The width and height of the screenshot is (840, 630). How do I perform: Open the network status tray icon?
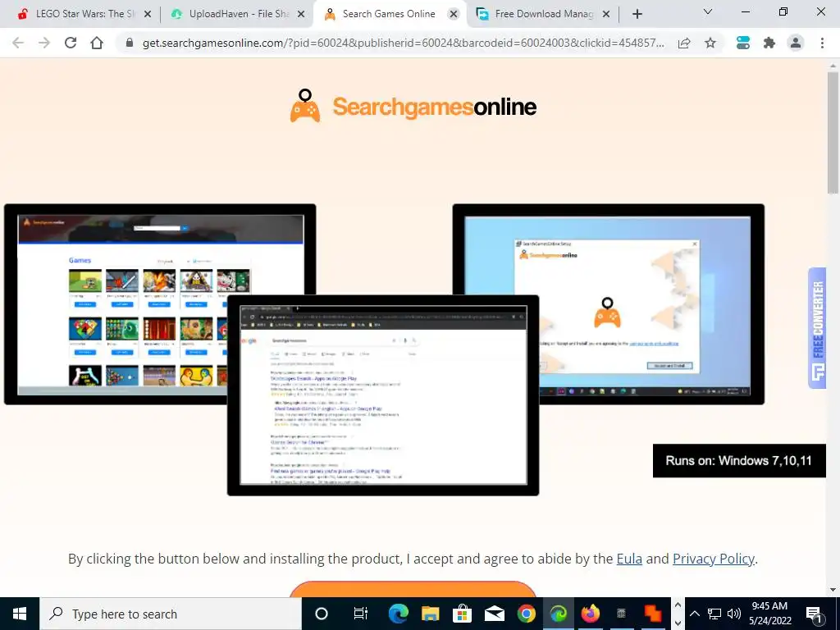[714, 614]
